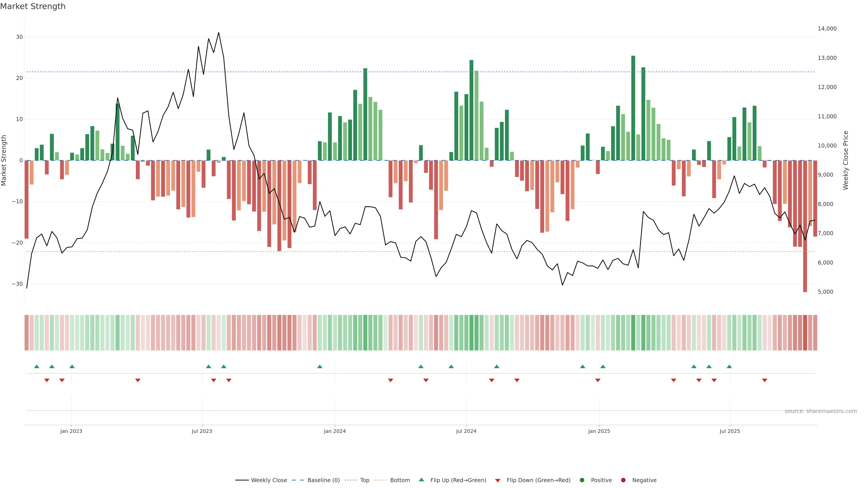868x488 pixels.
Task: Click the Jan 2024 x-axis label
Action: click(x=335, y=431)
